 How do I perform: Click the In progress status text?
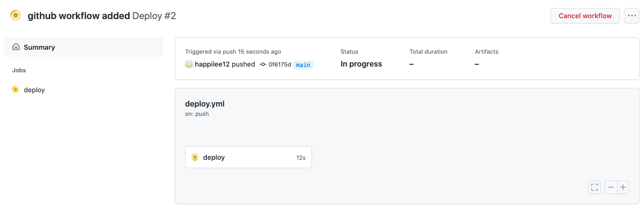pos(361,64)
